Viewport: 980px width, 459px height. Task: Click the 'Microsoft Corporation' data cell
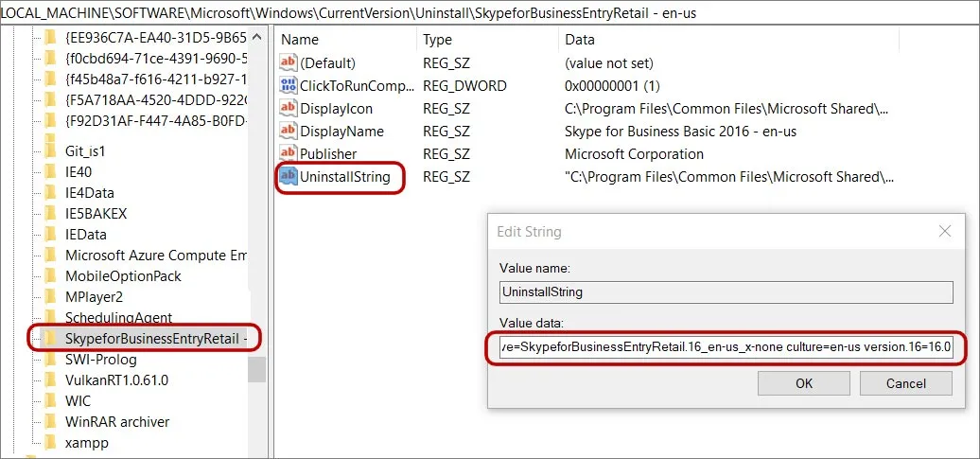[x=634, y=154]
